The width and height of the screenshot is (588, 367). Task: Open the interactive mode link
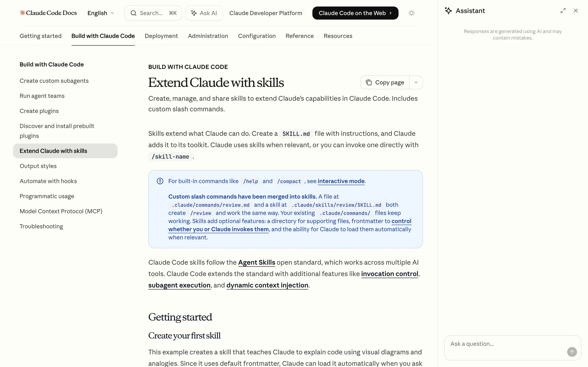341,181
